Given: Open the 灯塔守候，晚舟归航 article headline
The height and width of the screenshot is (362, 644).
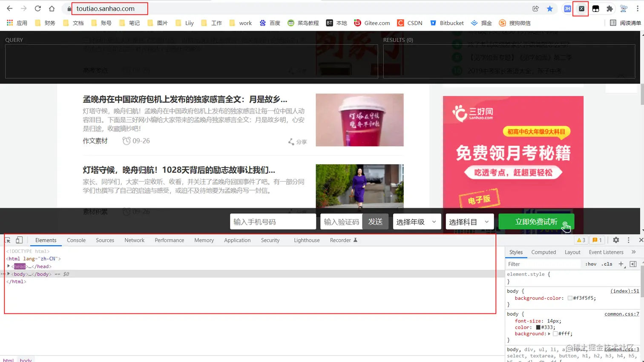Looking at the screenshot, I should pos(179,170).
